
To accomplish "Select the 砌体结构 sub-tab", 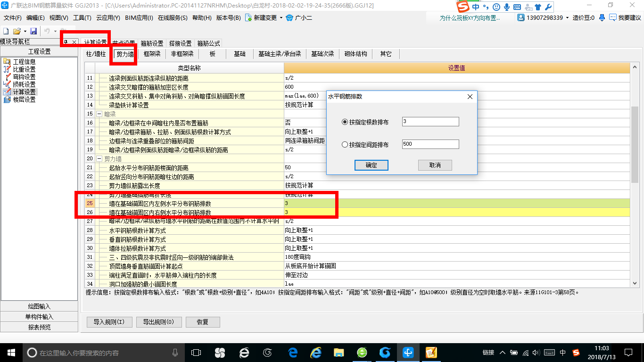I will click(355, 54).
